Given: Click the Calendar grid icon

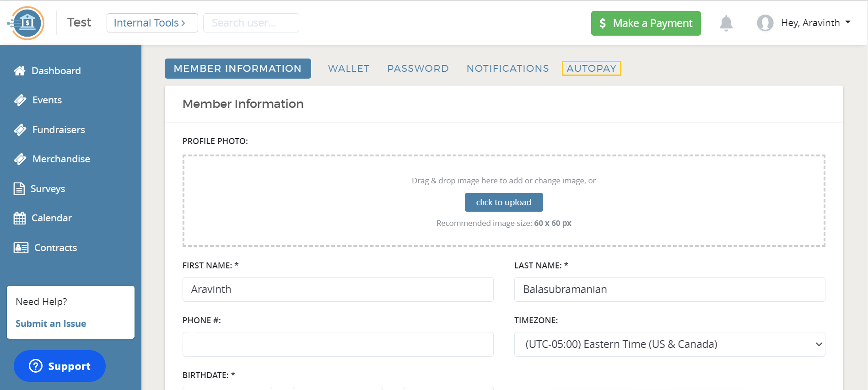Looking at the screenshot, I should tap(20, 218).
